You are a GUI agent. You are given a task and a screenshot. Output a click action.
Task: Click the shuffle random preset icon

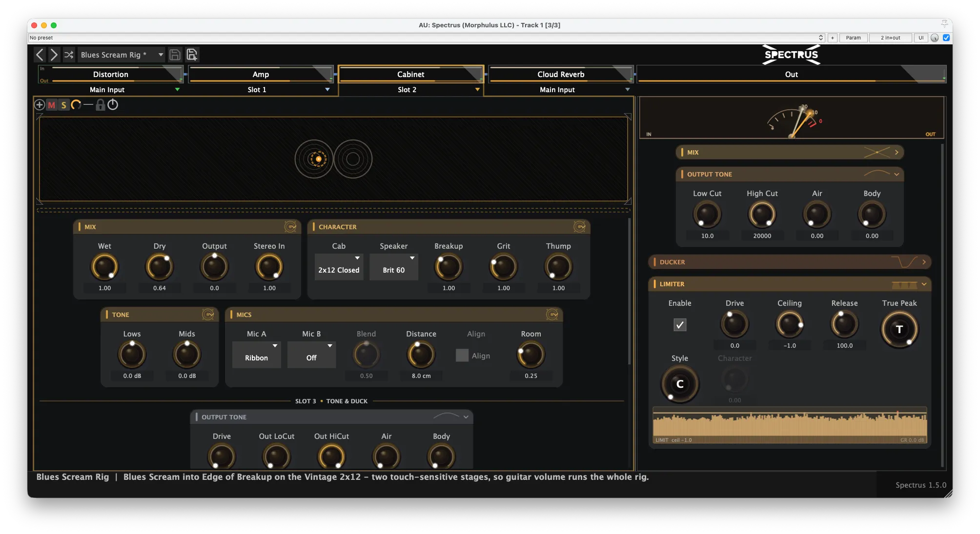pos(69,55)
